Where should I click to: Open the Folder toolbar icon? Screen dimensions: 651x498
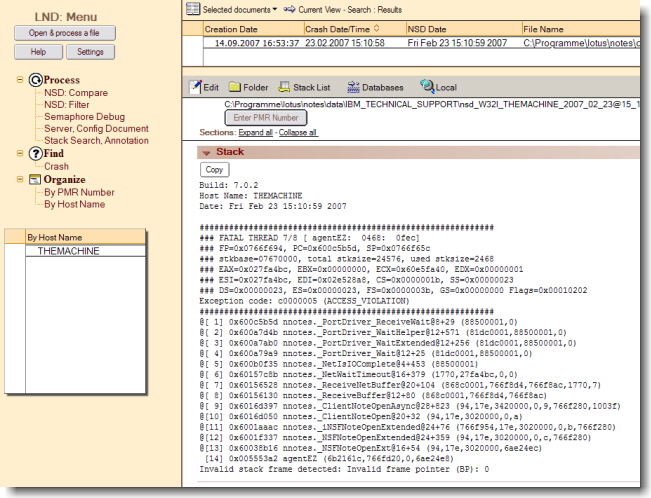[x=235, y=87]
